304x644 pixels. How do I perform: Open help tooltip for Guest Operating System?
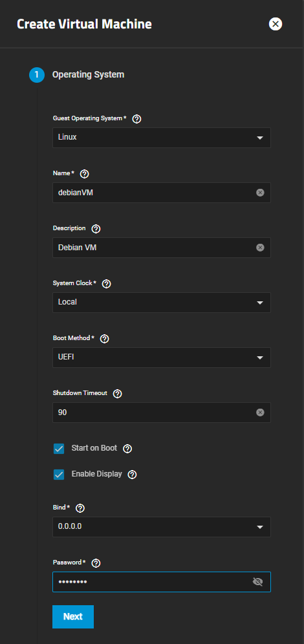point(137,119)
